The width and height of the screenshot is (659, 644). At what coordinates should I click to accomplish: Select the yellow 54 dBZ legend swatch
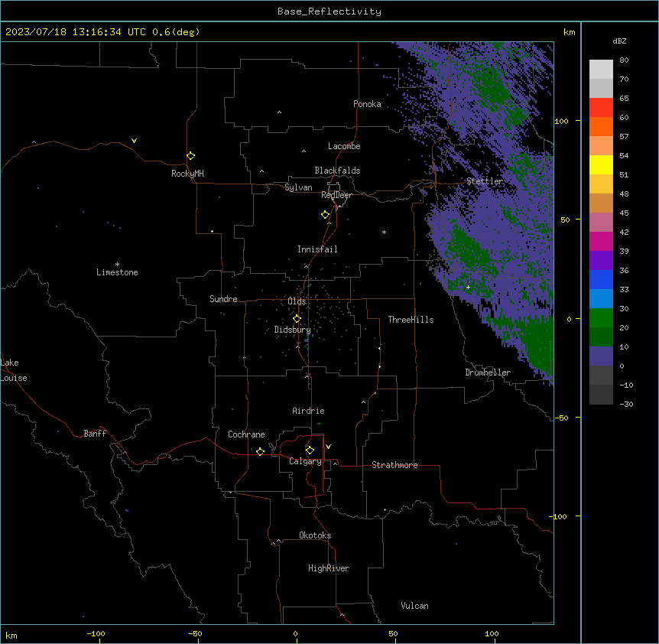pos(601,164)
